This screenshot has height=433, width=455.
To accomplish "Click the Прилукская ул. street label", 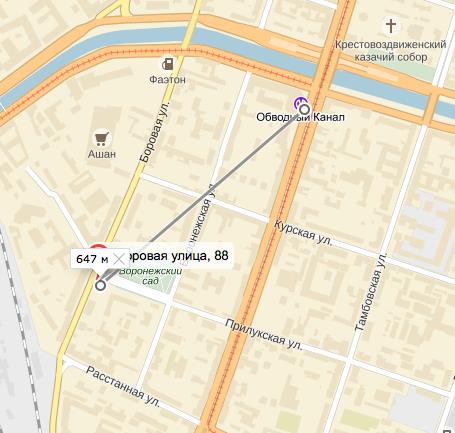I will 264,334.
